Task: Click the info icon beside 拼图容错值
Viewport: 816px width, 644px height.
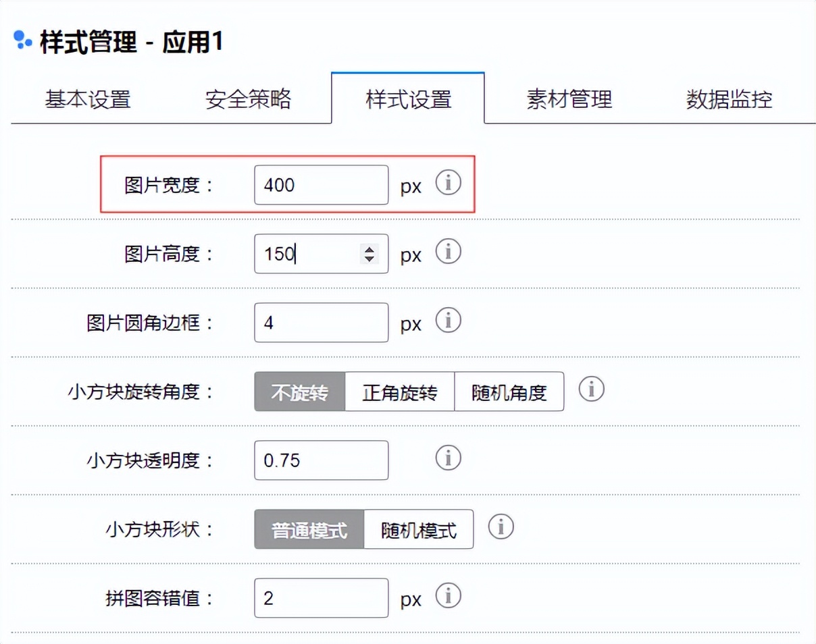Action: (x=449, y=595)
